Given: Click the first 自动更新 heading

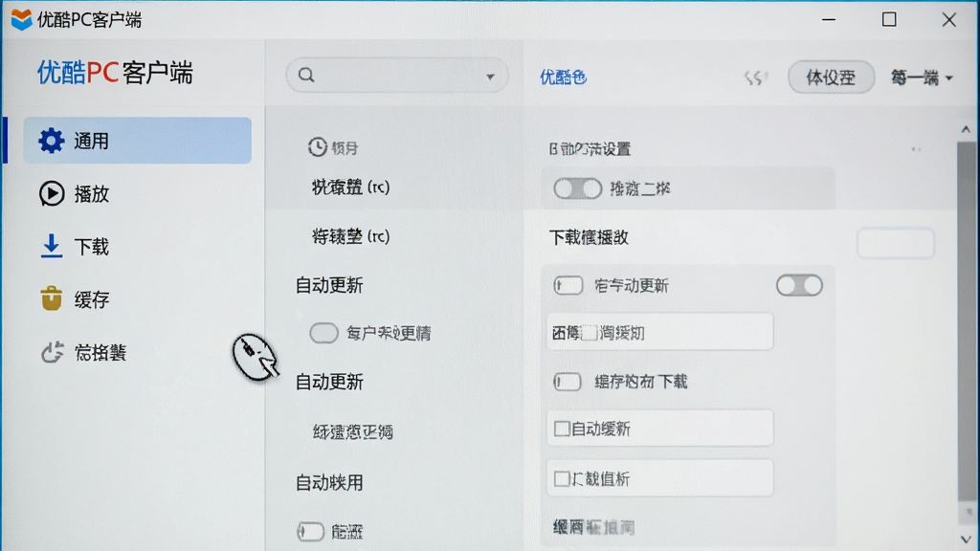Looking at the screenshot, I should point(329,285).
